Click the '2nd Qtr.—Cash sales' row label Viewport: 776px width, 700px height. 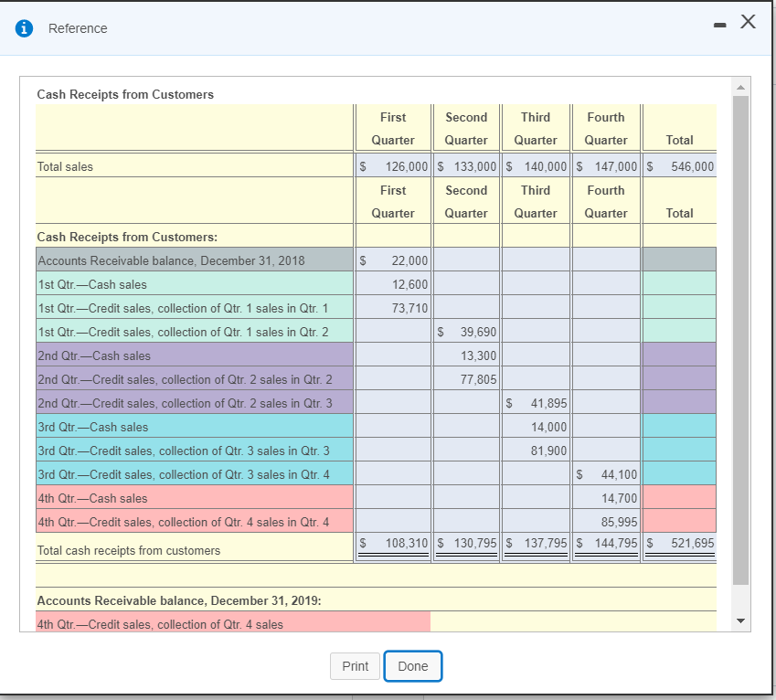[x=94, y=355]
